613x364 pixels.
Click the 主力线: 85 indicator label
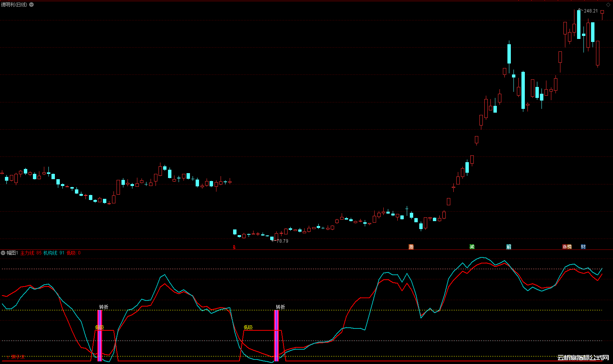point(31,253)
